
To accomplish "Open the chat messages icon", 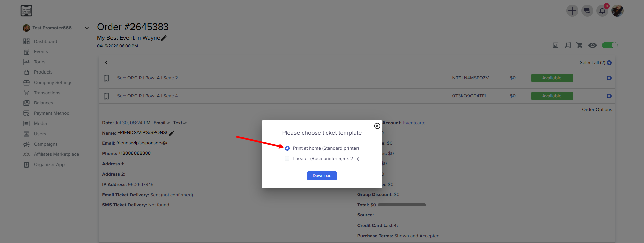I will (587, 11).
